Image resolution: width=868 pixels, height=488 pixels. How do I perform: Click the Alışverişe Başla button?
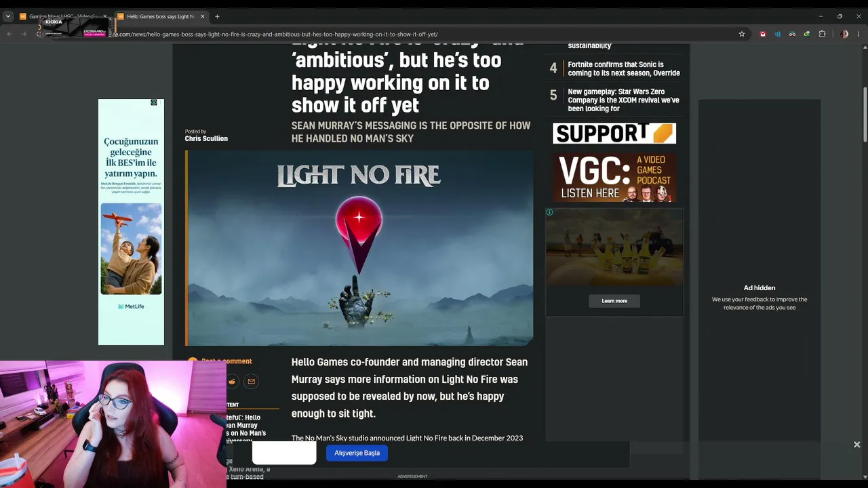pyautogui.click(x=357, y=453)
